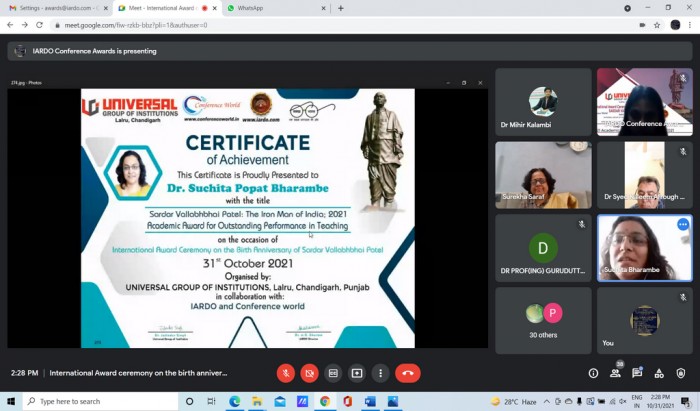Screen dimensions: 700x411
Task: Toggle captions in the meeting bar
Action: tap(334, 373)
